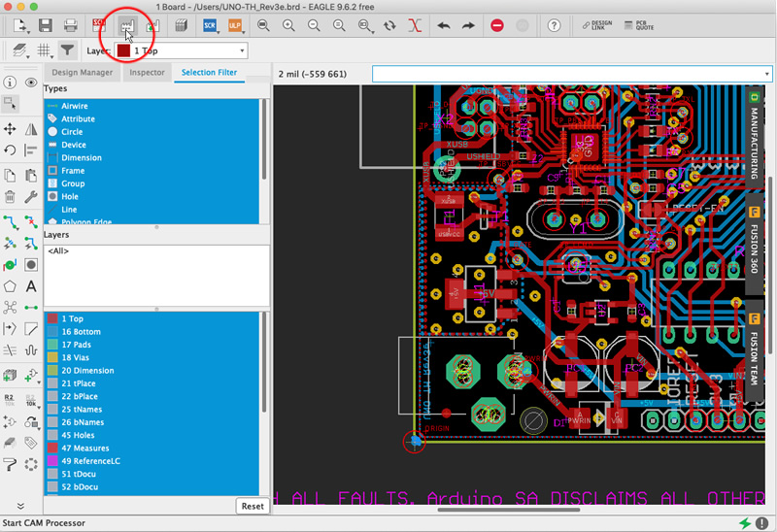
Task: Open Design Link
Action: [597, 25]
